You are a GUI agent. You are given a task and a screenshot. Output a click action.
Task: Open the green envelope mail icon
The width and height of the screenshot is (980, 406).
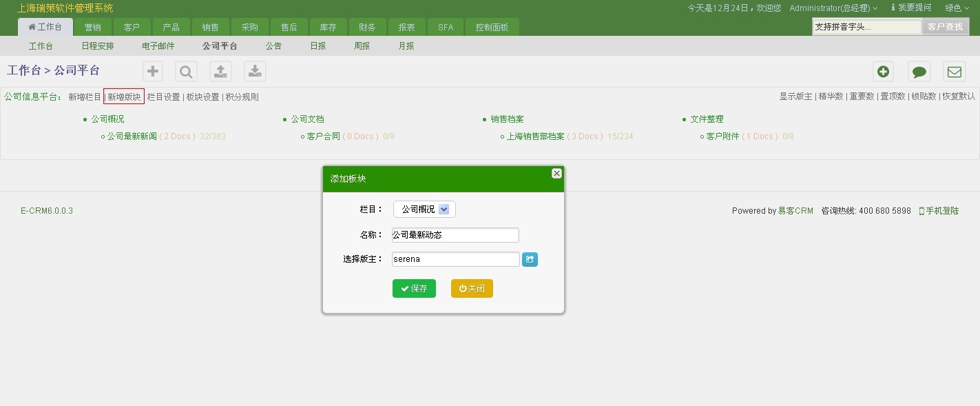954,72
